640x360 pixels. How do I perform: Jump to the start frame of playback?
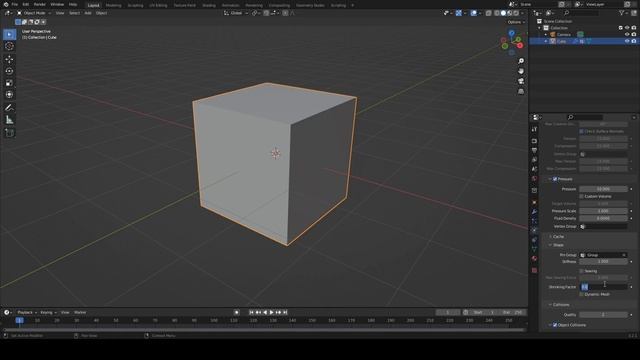coord(251,312)
